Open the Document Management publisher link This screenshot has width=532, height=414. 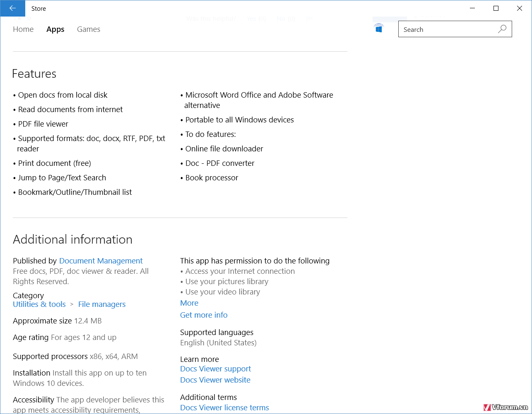pos(101,261)
